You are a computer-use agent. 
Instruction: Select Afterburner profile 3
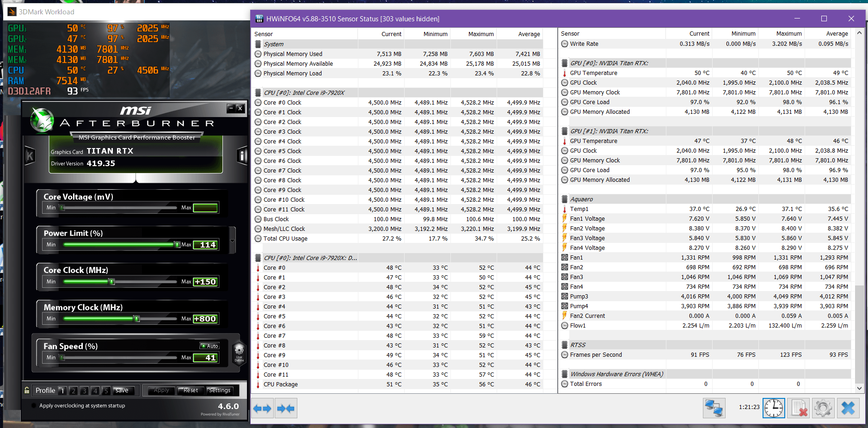[84, 391]
